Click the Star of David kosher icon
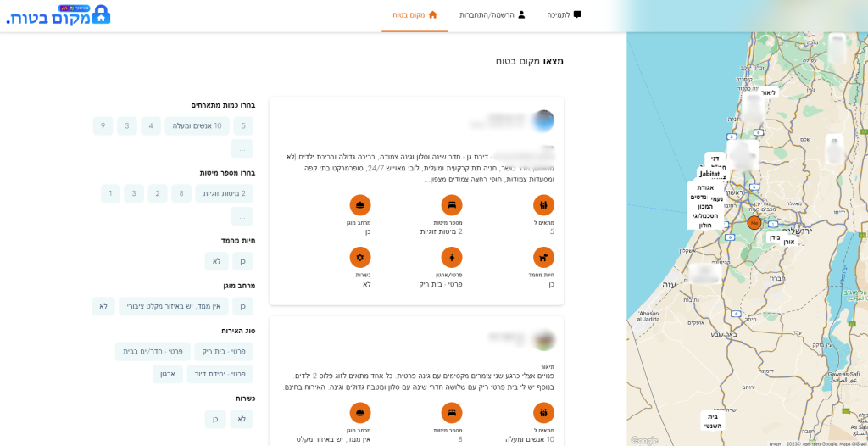This screenshot has width=868, height=446. (x=360, y=257)
